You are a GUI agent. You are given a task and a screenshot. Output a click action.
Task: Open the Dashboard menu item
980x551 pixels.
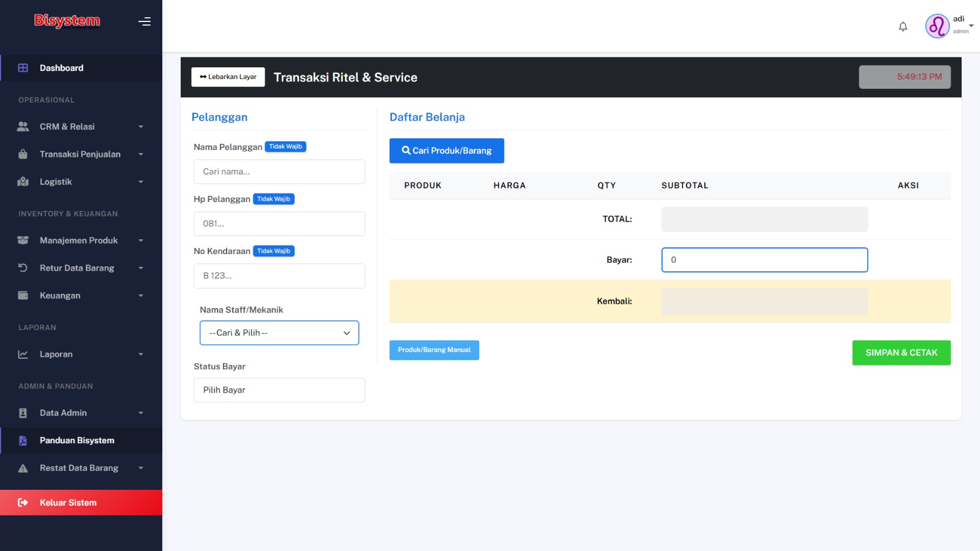[81, 68]
